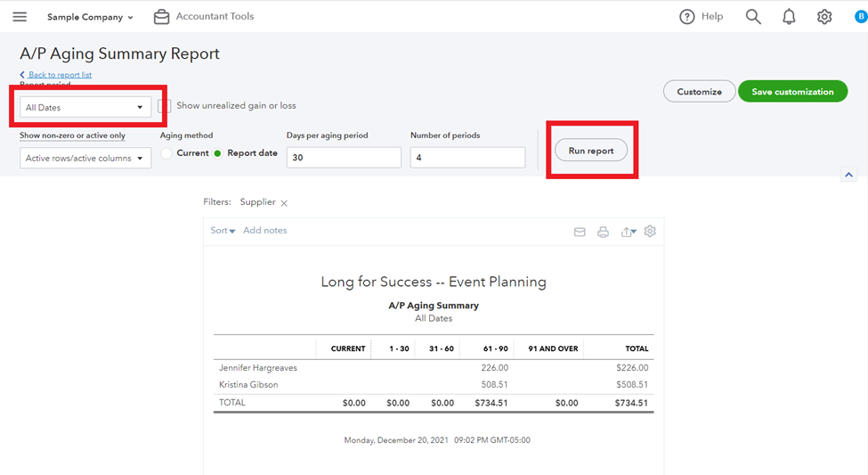Image resolution: width=868 pixels, height=475 pixels.
Task: Click the 31 - 60 column header
Action: 442,348
